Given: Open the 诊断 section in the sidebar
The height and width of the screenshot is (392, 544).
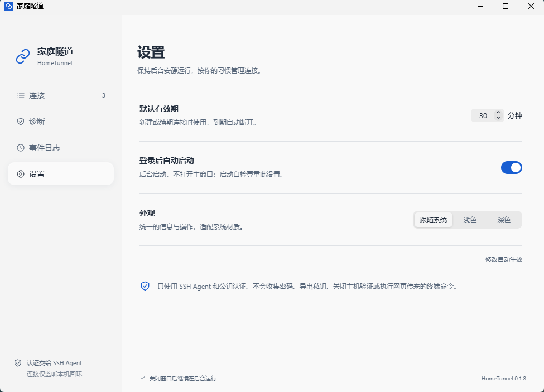Looking at the screenshot, I should [x=61, y=122].
